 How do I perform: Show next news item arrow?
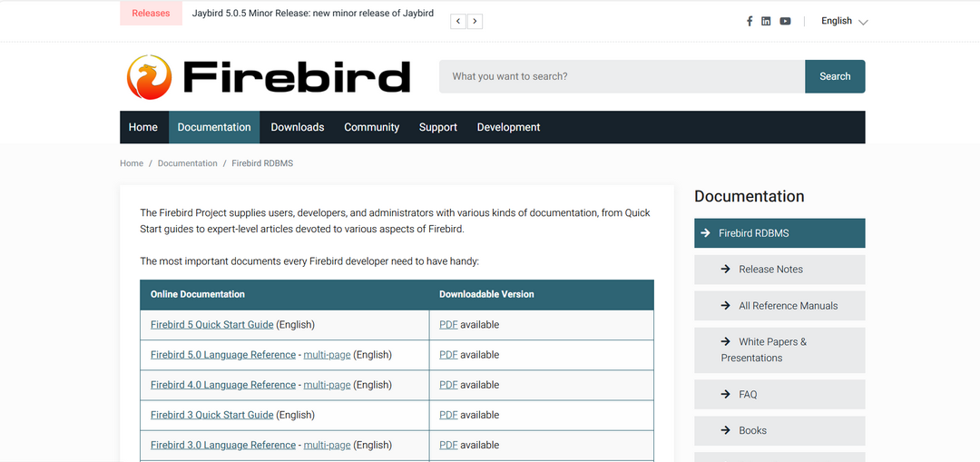click(x=475, y=21)
